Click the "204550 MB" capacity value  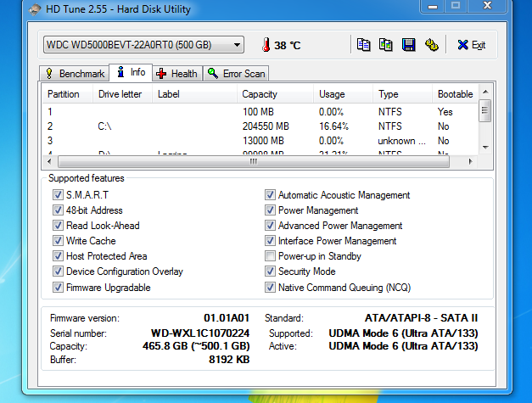[x=266, y=126]
